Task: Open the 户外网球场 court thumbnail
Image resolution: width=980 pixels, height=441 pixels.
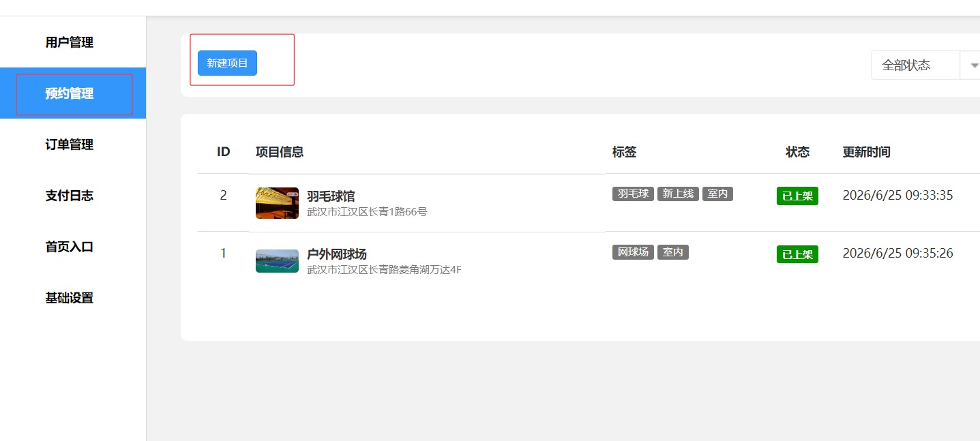Action: 277,261
